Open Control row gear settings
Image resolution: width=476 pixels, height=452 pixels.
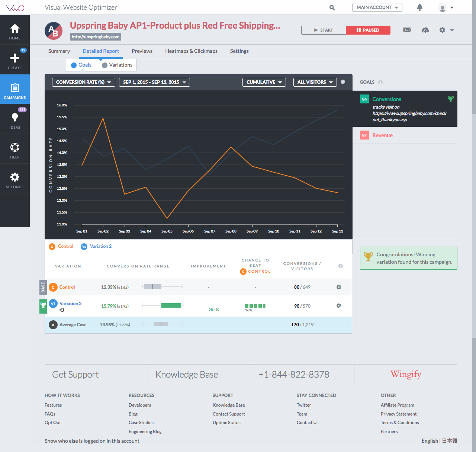tap(339, 287)
